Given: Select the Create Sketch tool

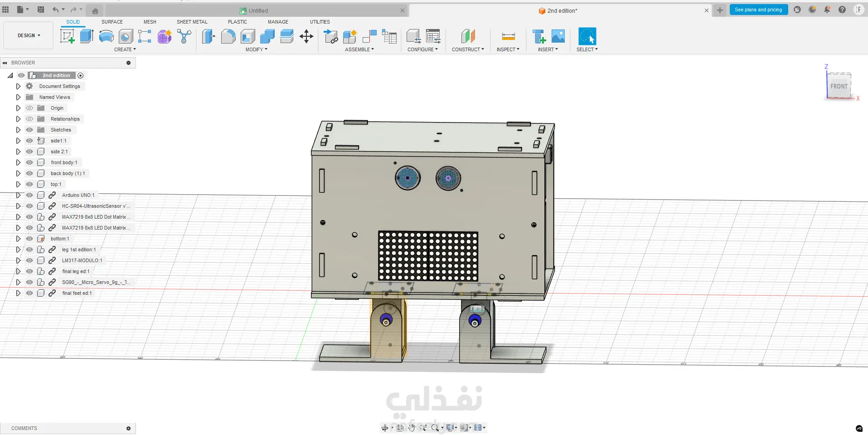Looking at the screenshot, I should (x=67, y=36).
